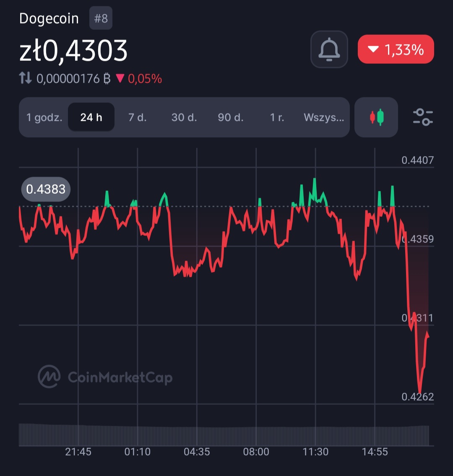
Task: Select the 24 h timeframe tab
Action: pyautogui.click(x=91, y=117)
